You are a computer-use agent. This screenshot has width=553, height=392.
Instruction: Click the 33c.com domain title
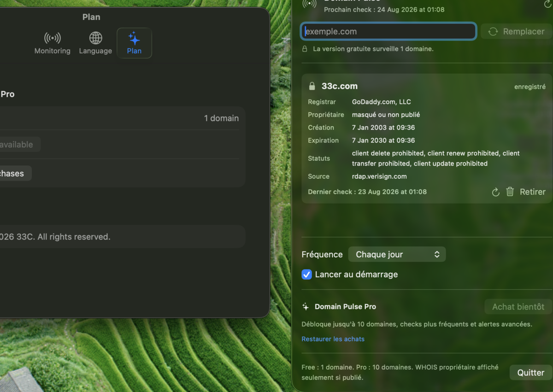pos(339,86)
